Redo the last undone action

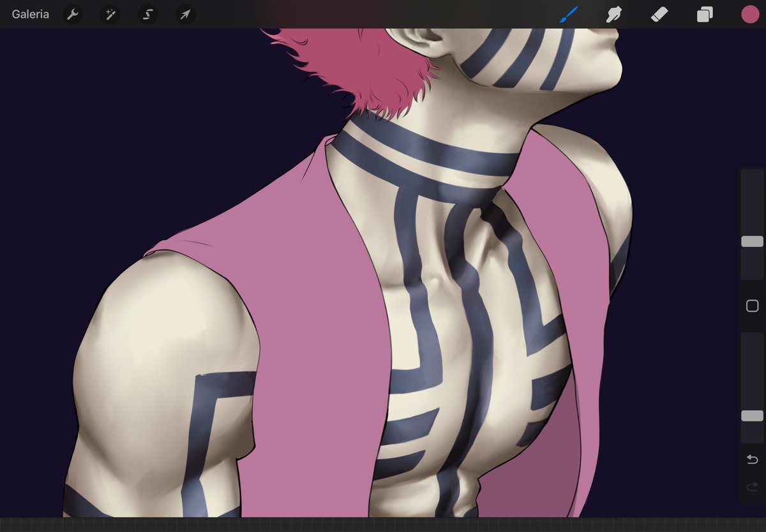coord(752,487)
